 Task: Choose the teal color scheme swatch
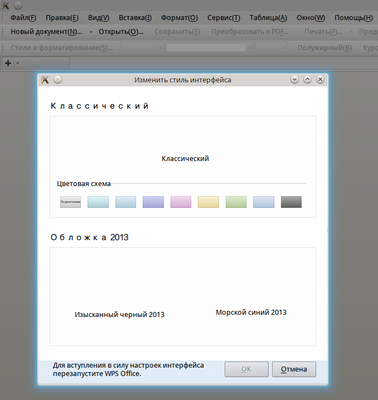[98, 202]
